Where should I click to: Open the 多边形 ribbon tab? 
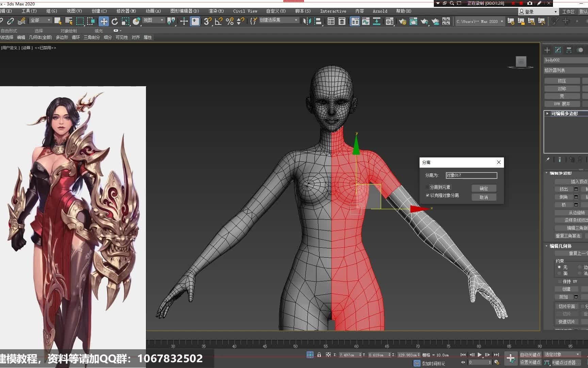(x=62, y=37)
